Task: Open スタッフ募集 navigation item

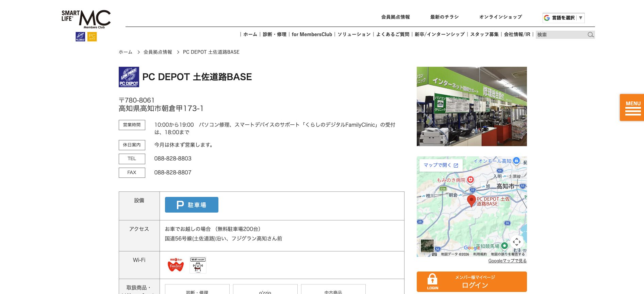Action: [x=484, y=34]
